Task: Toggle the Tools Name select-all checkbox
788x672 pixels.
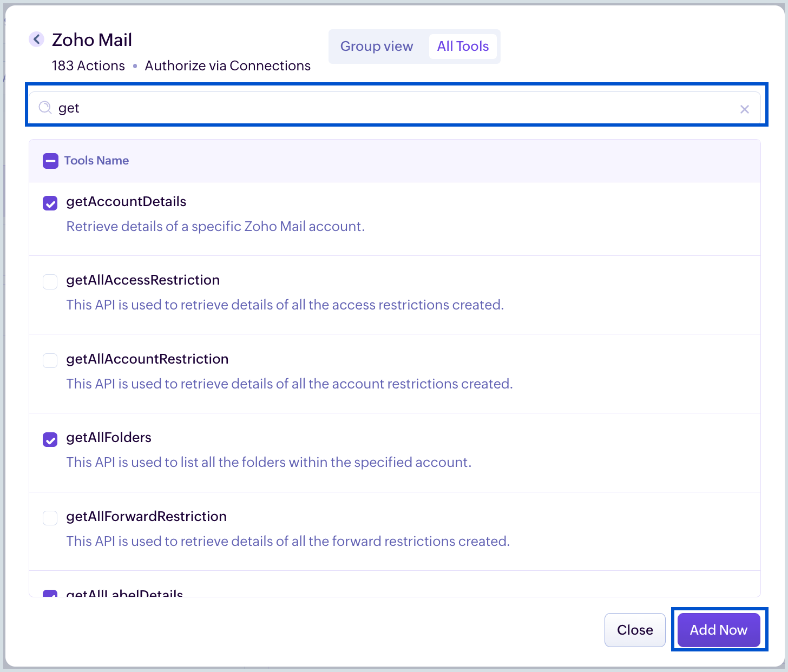Action: 50,161
